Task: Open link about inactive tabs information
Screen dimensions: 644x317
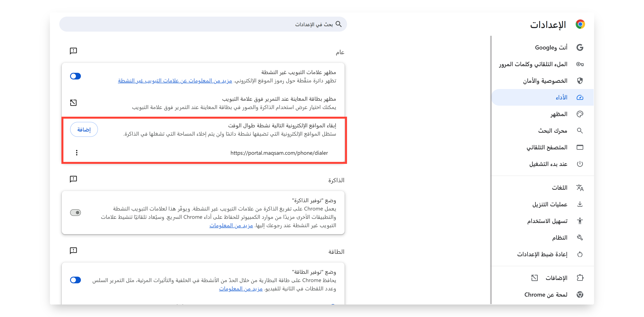Action: coord(175,81)
